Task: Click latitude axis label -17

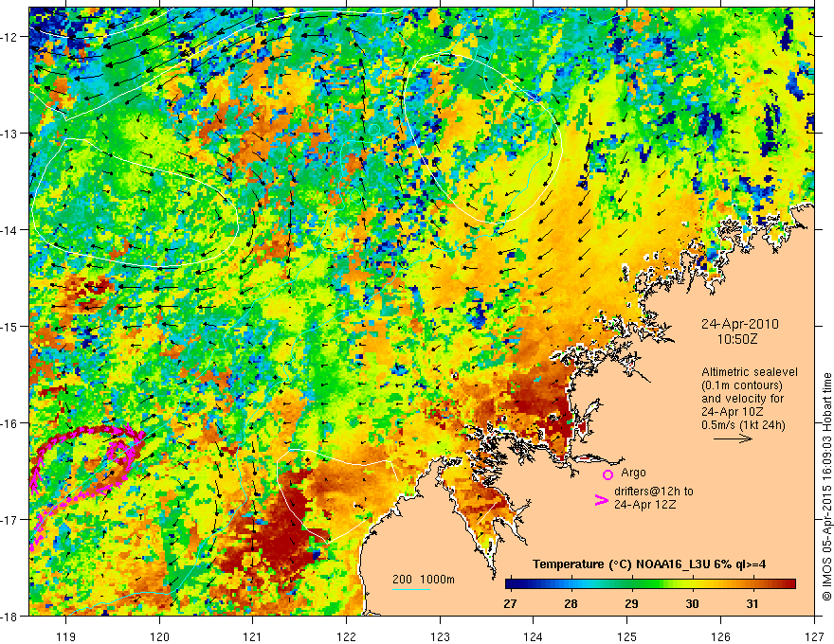Action: 9,520
